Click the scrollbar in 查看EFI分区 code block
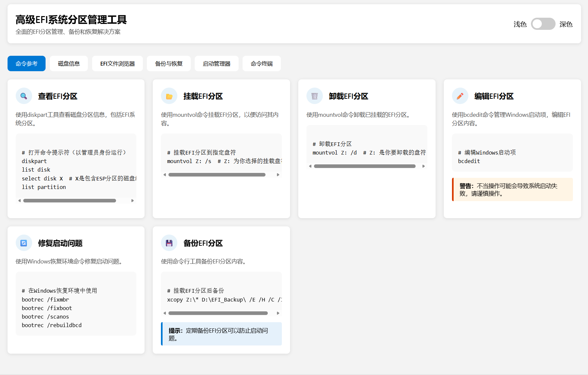 pos(69,200)
